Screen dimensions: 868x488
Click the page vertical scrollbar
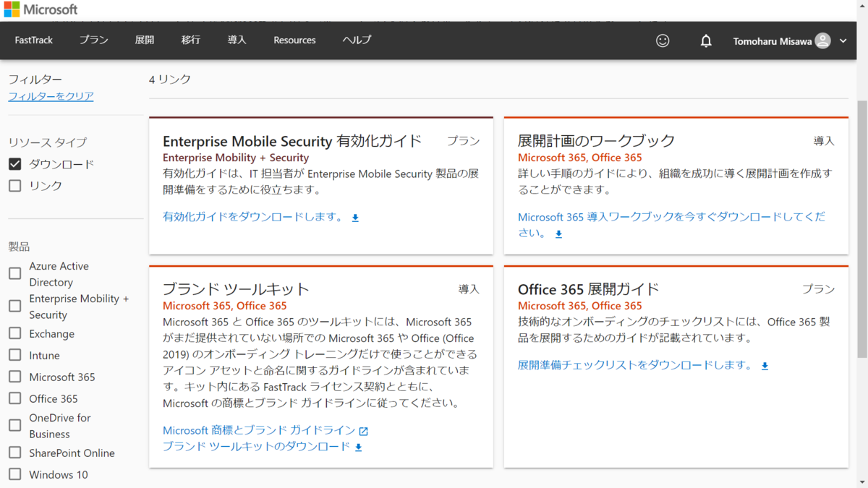pyautogui.click(x=862, y=228)
